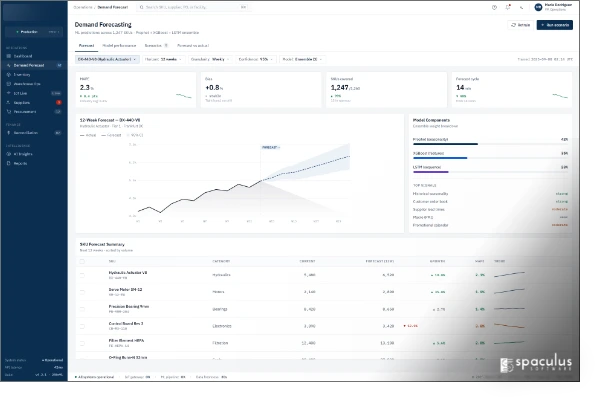Click the help icon in top bar
The height and width of the screenshot is (411, 609).
(x=494, y=7)
